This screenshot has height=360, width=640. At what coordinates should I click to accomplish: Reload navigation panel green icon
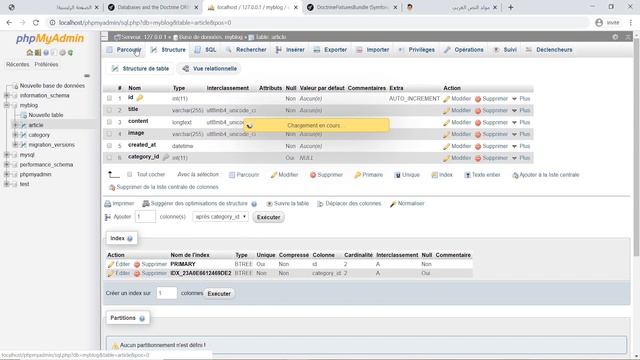click(x=71, y=53)
